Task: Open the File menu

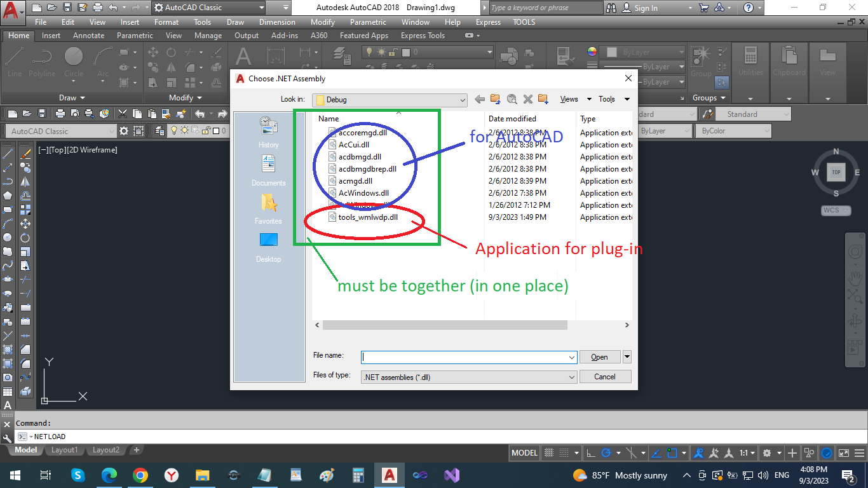Action: click(x=41, y=22)
